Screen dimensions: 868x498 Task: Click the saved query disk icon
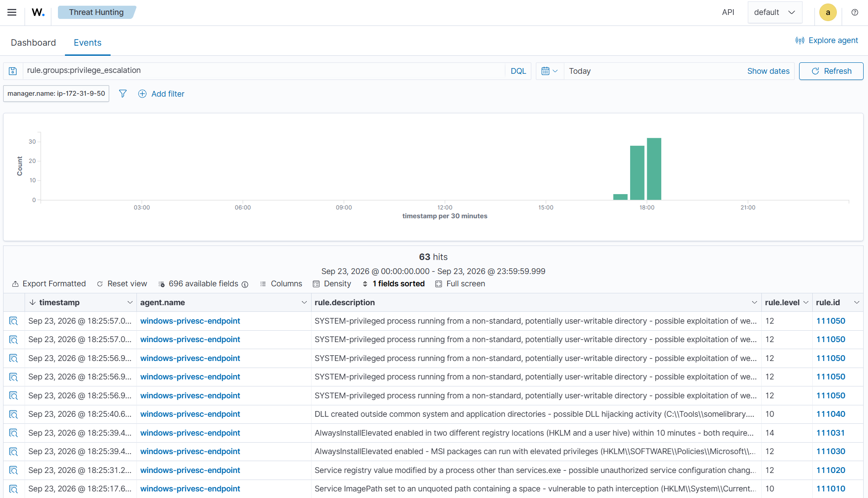click(x=13, y=71)
